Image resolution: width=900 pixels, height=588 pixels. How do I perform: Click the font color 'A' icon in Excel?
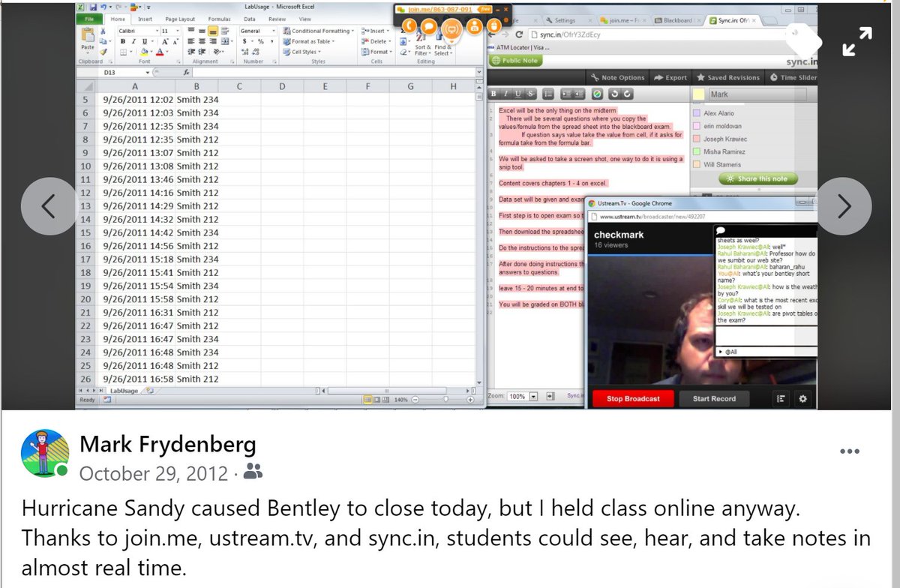(161, 52)
